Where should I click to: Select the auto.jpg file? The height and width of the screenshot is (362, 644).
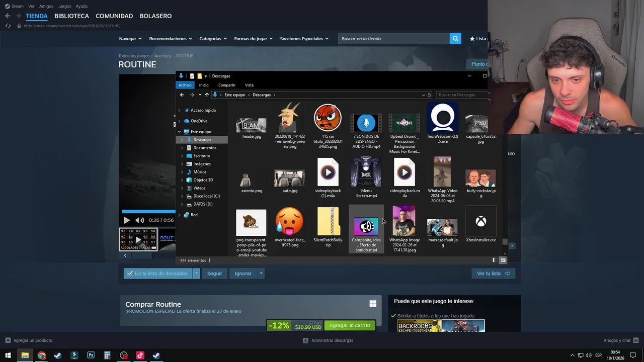point(290,183)
